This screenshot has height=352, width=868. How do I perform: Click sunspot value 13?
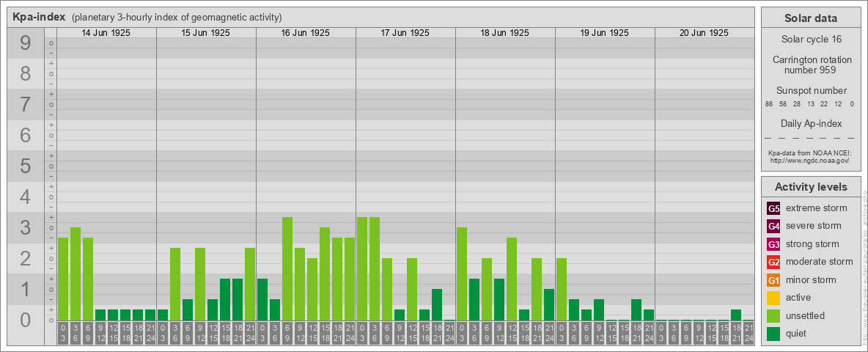pyautogui.click(x=810, y=104)
